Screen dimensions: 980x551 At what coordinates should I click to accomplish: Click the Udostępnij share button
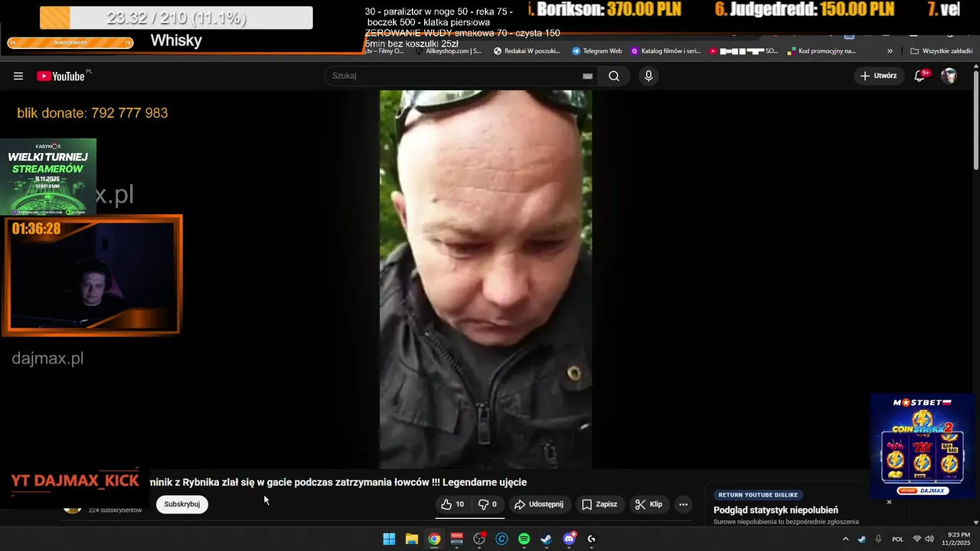point(538,504)
